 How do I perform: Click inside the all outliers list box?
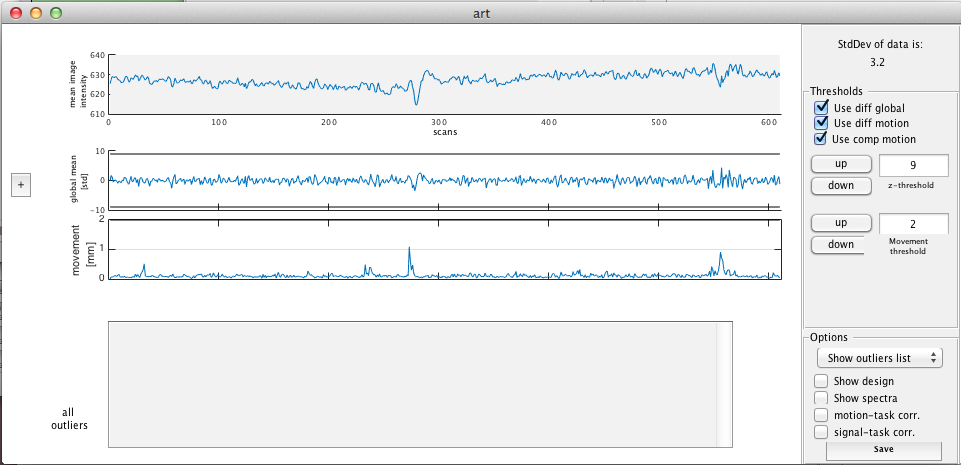click(x=410, y=384)
